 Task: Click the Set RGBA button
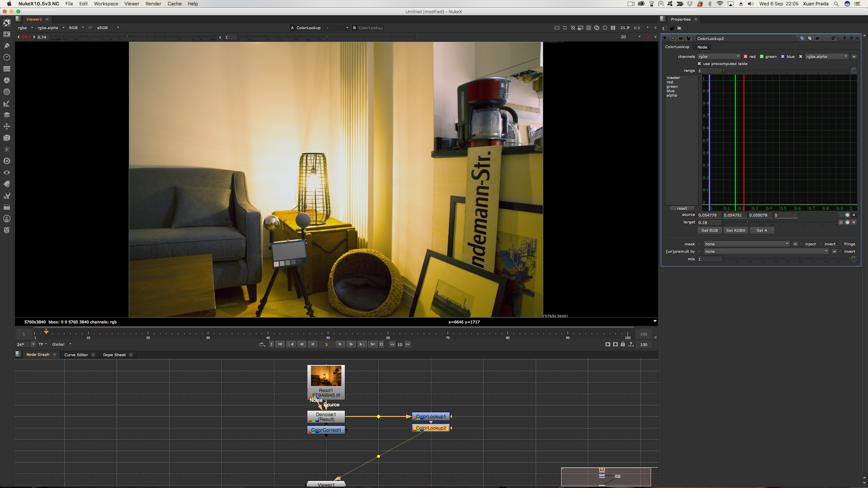tap(736, 230)
